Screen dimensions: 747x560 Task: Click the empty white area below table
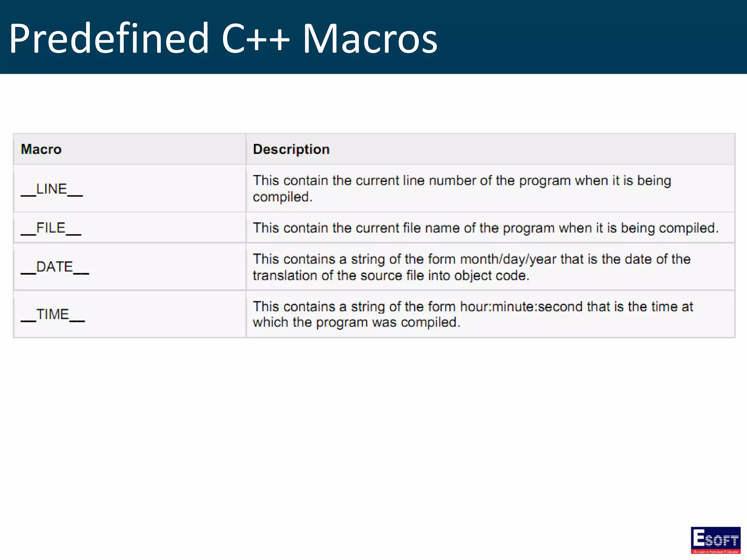click(x=365, y=437)
